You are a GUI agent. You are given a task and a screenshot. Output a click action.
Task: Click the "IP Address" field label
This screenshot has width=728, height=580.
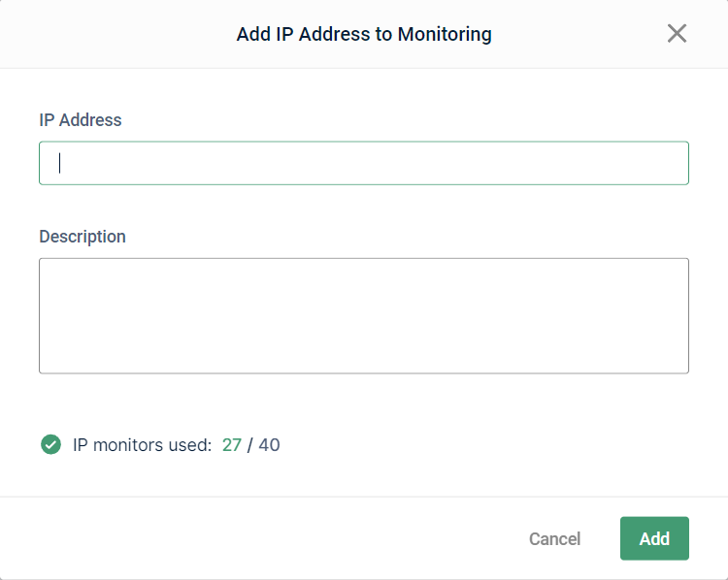tap(81, 119)
